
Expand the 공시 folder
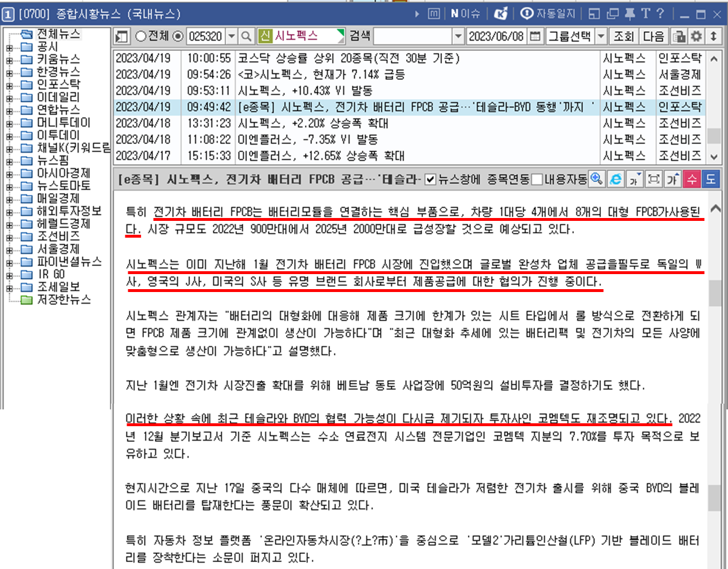pos(9,47)
